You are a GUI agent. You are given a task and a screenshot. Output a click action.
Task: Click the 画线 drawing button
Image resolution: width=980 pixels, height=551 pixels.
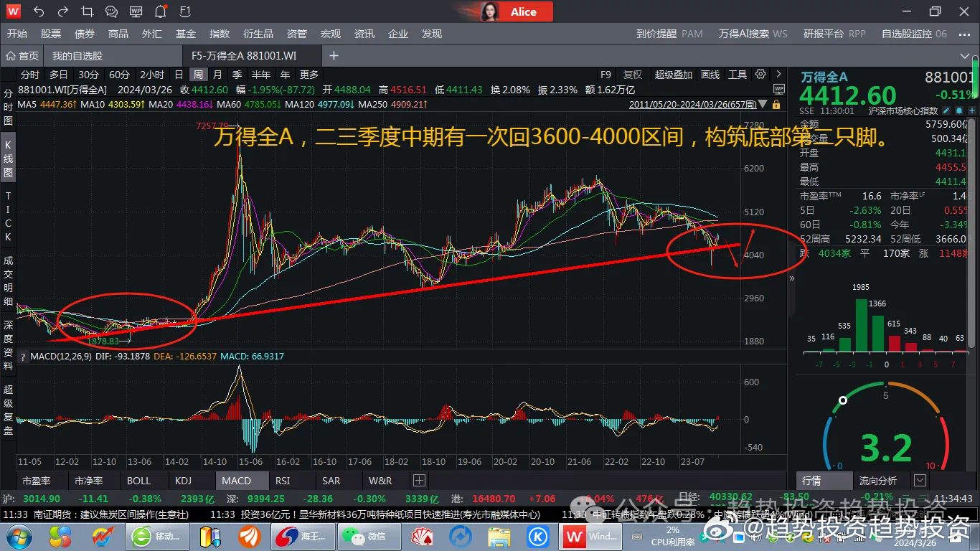pos(710,75)
